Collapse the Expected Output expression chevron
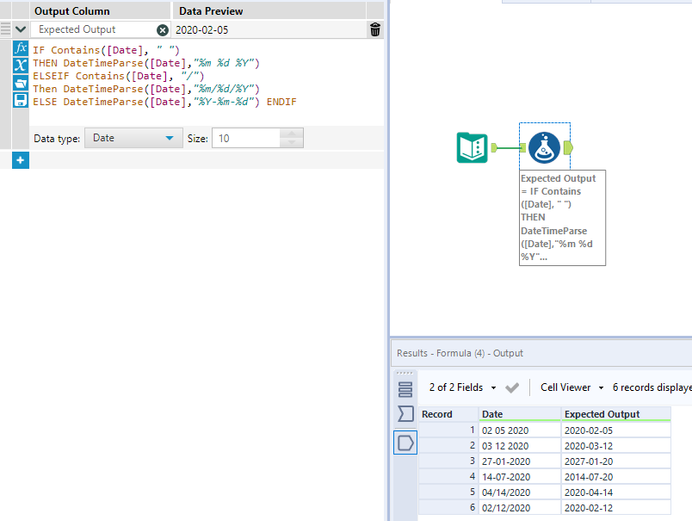The width and height of the screenshot is (692, 521). point(20,30)
